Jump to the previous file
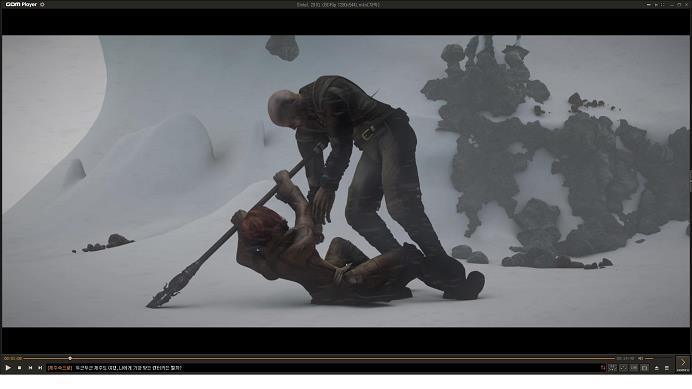Screen dimensions: 692x389 pyautogui.click(x=30, y=367)
